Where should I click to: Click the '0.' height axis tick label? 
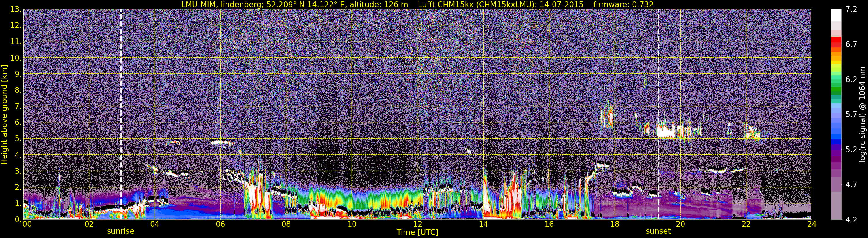[x=18, y=220]
